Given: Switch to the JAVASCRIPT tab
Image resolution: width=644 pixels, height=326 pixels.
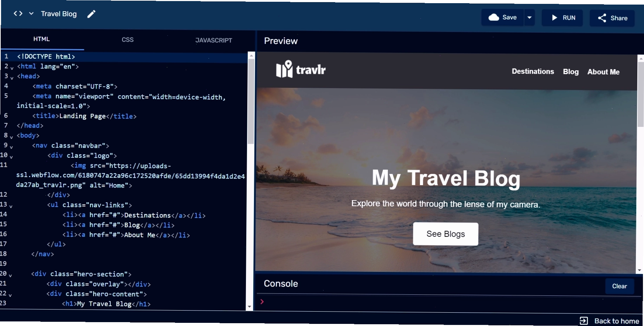Looking at the screenshot, I should (214, 40).
